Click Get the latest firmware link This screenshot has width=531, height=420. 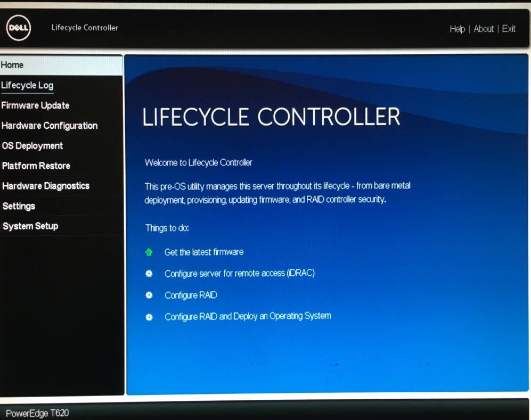point(204,252)
